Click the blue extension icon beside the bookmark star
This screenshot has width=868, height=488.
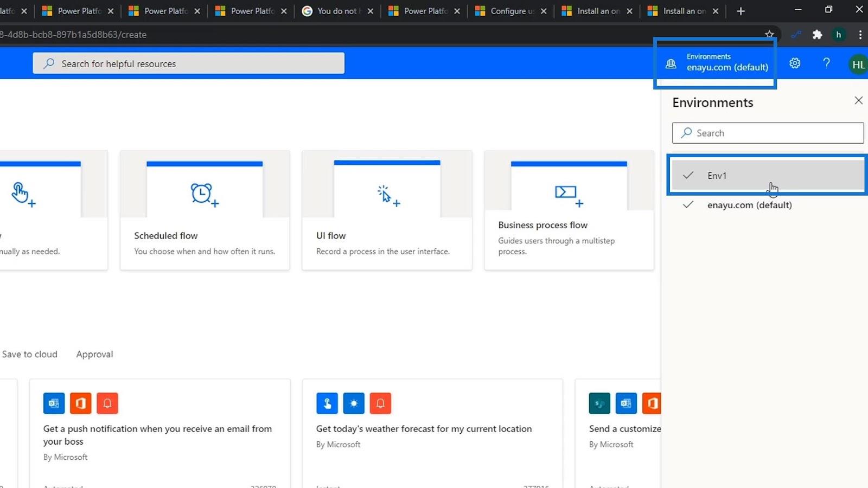796,34
